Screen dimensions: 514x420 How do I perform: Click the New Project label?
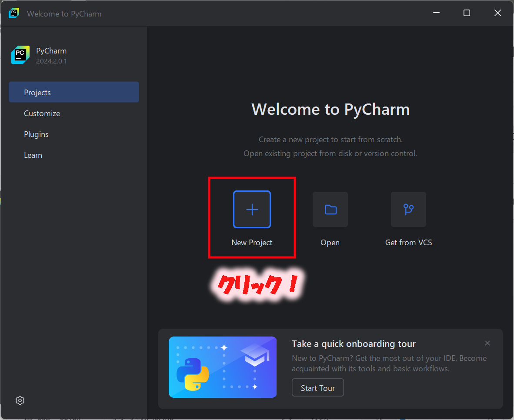[x=252, y=243]
